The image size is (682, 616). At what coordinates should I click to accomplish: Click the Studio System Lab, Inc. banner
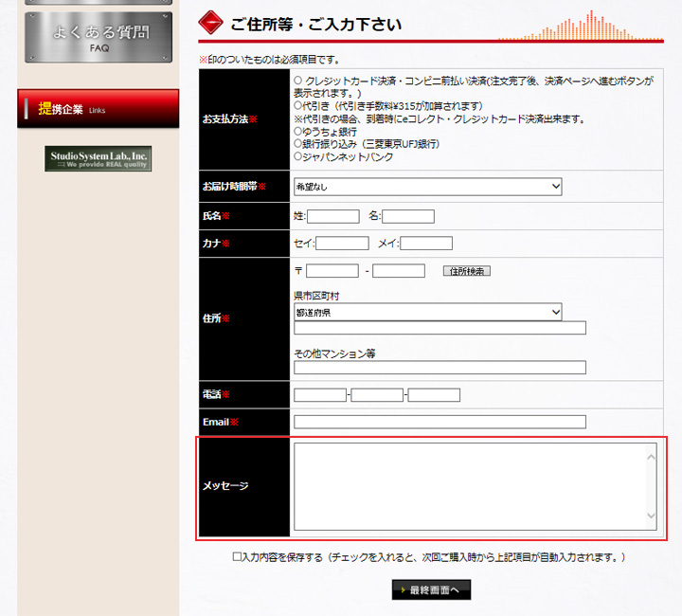(98, 158)
